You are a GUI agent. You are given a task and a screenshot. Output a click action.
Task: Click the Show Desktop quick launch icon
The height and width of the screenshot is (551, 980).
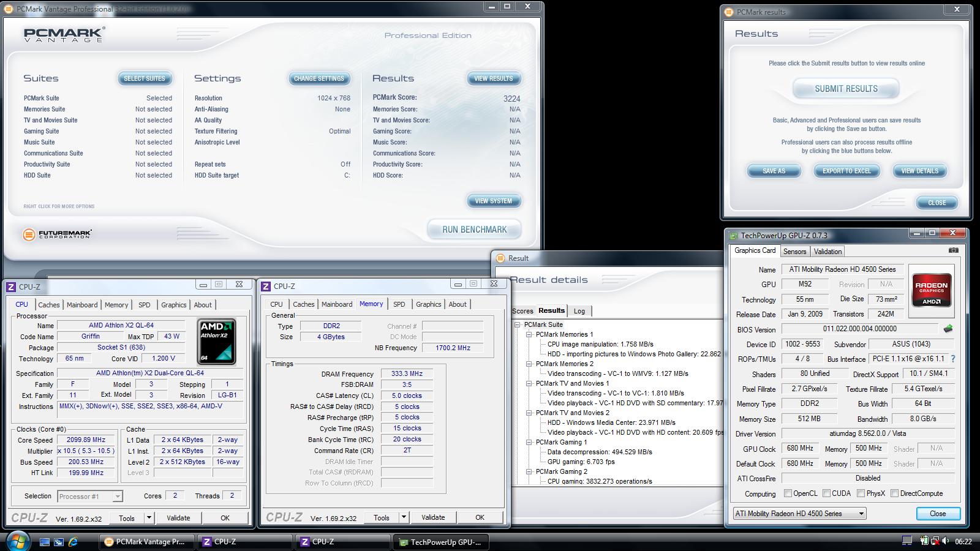[45, 542]
